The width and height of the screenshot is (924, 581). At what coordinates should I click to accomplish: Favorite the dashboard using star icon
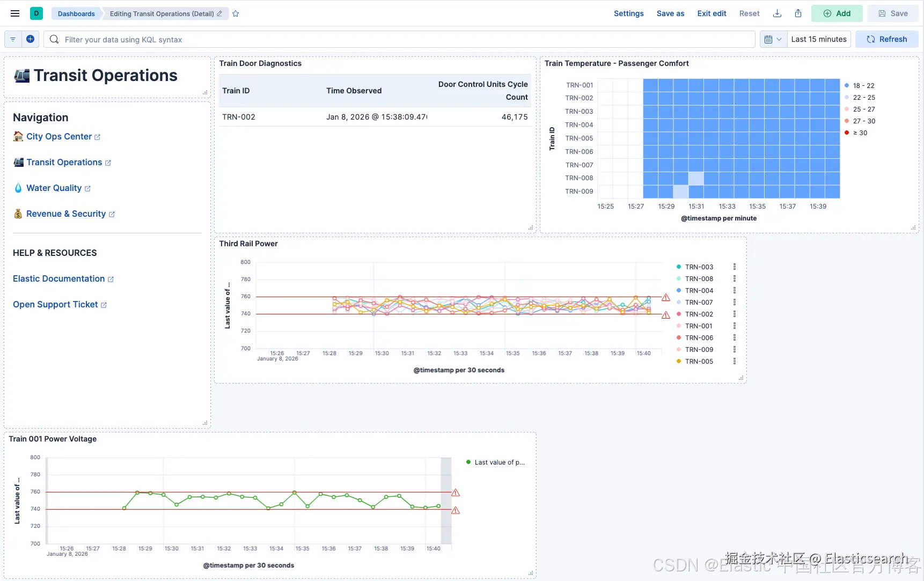coord(236,14)
